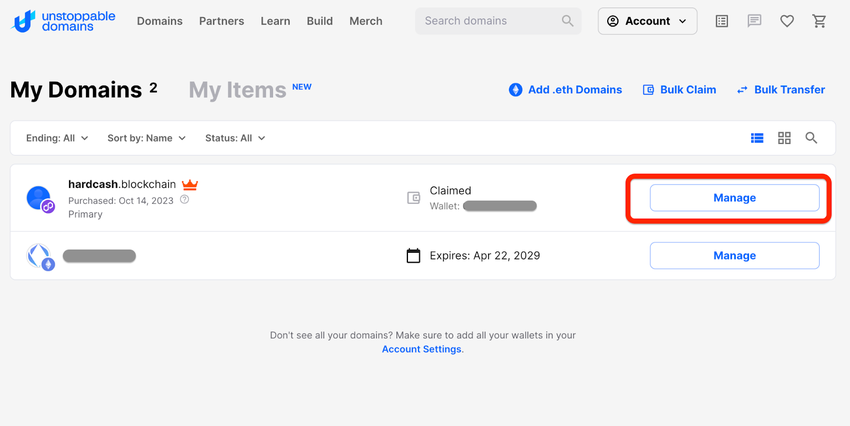Open the Account dropdown menu
Screen dimensions: 850x426
pyautogui.click(x=647, y=21)
